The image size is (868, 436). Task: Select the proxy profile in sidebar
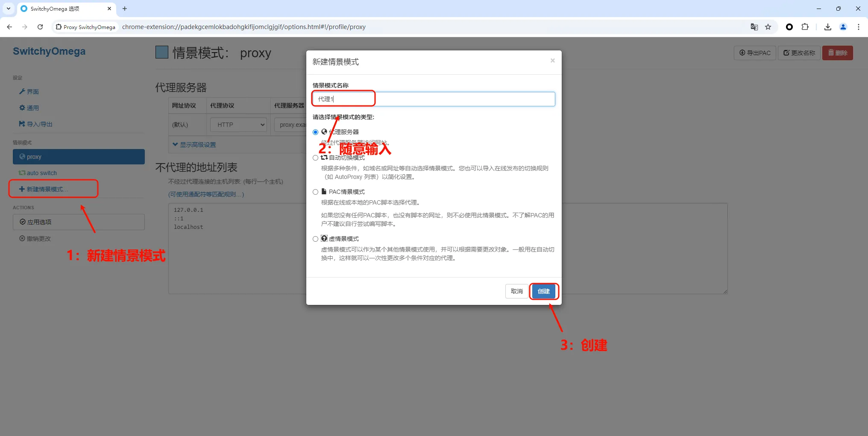[x=79, y=157]
